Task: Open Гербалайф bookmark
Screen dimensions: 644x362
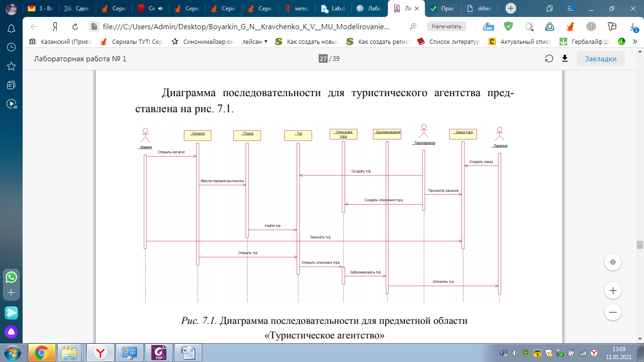Action: 585,41
